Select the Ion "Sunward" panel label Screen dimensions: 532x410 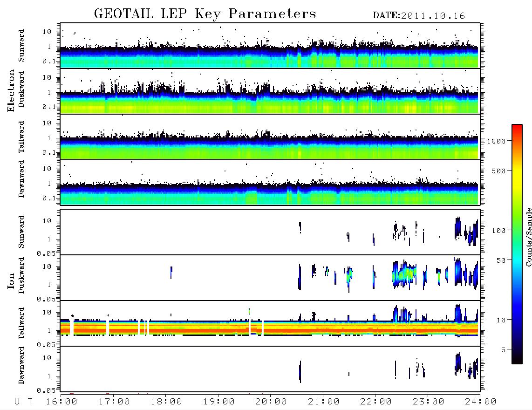click(x=21, y=232)
